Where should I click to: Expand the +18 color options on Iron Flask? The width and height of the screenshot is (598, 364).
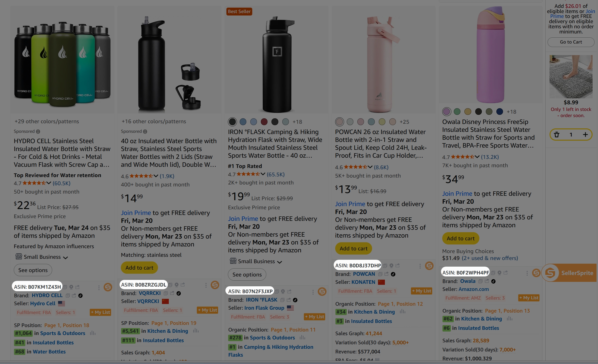298,122
